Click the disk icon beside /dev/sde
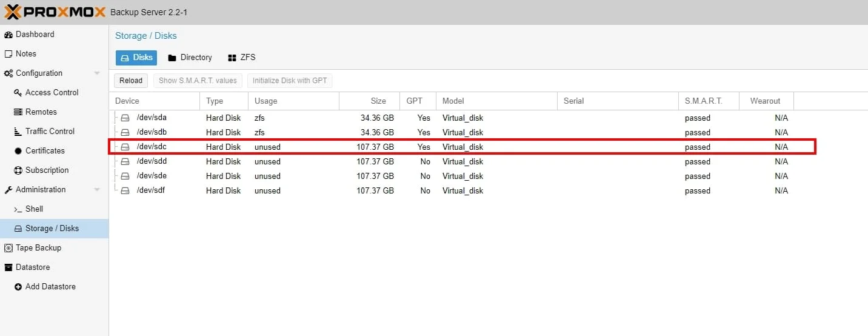 (x=125, y=176)
